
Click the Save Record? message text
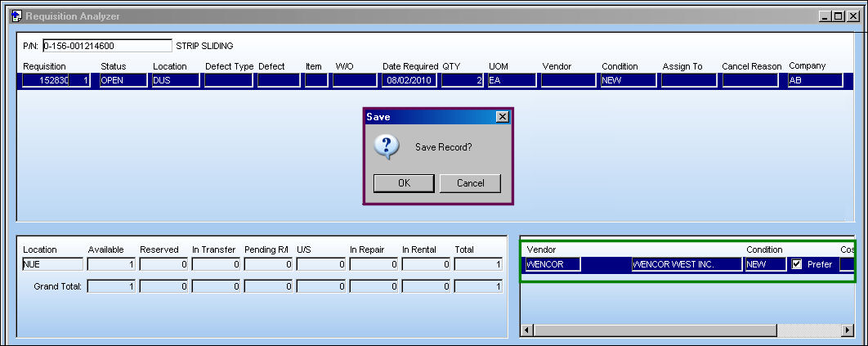click(444, 148)
